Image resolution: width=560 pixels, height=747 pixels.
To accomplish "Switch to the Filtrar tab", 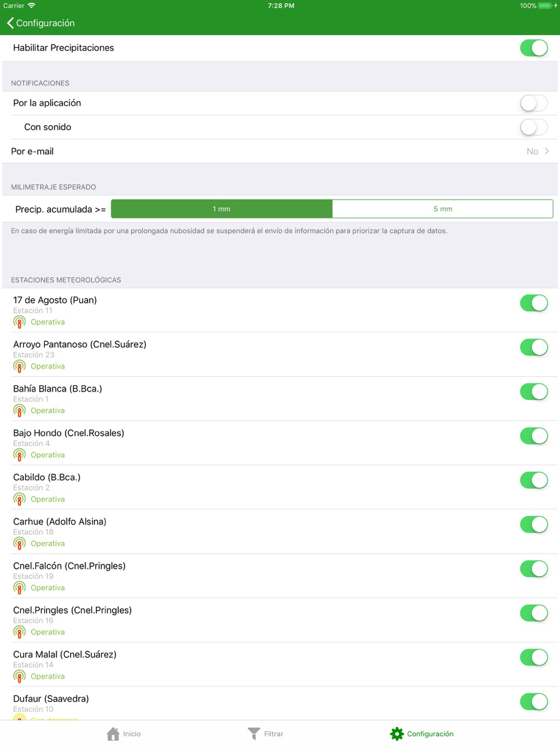I will coord(273,734).
